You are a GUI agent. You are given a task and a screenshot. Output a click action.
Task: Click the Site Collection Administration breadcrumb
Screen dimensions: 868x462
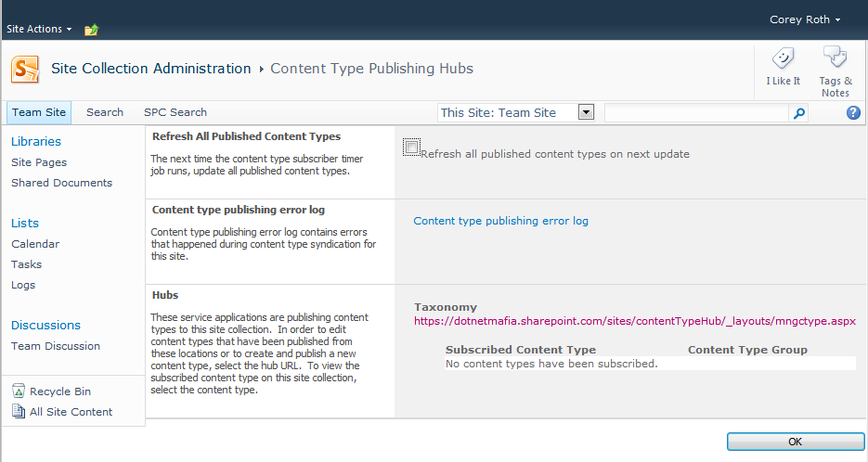point(150,69)
